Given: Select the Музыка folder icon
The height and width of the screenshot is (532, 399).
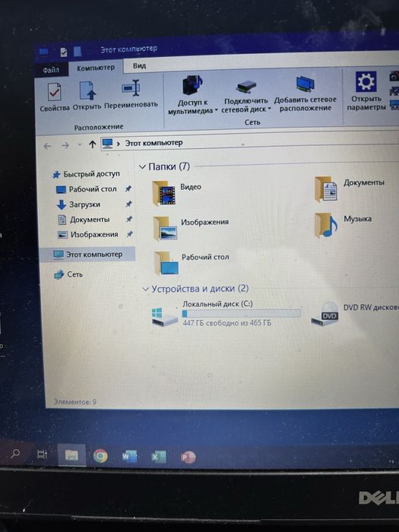Looking at the screenshot, I should pyautogui.click(x=326, y=225).
